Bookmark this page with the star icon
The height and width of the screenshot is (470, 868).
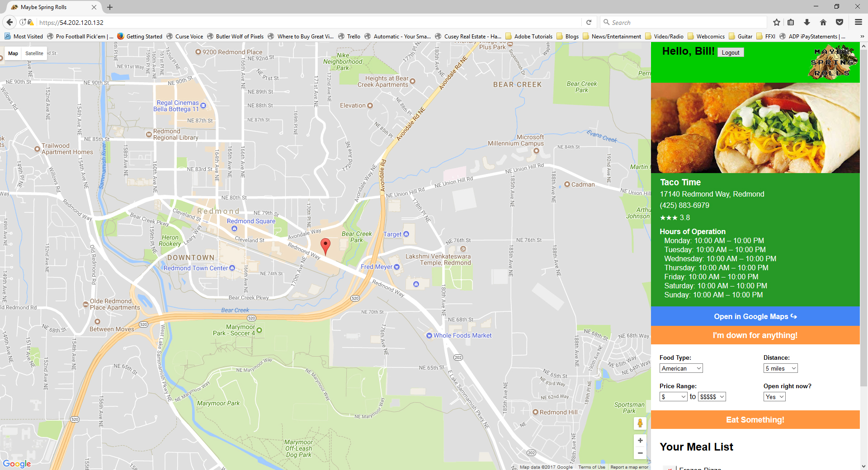(777, 22)
